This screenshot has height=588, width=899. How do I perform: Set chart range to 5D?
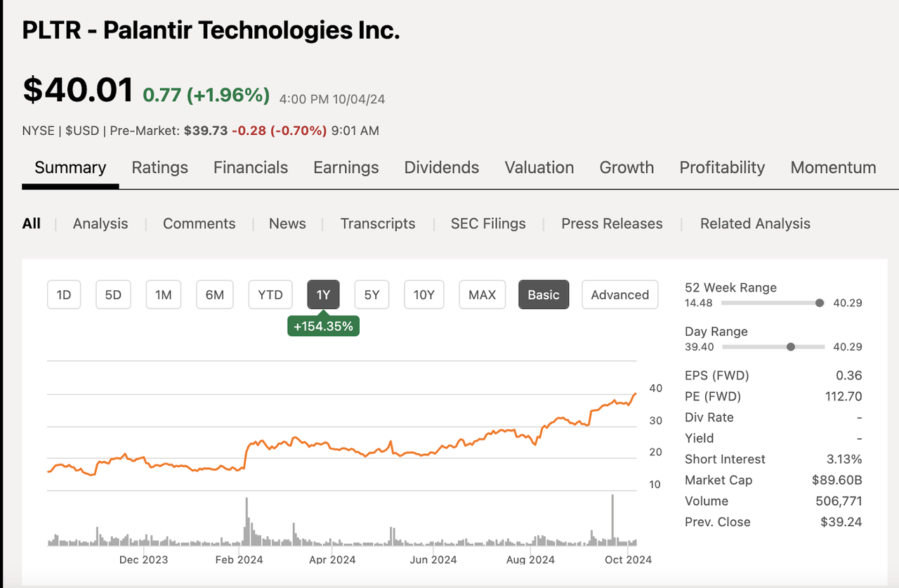coord(113,295)
